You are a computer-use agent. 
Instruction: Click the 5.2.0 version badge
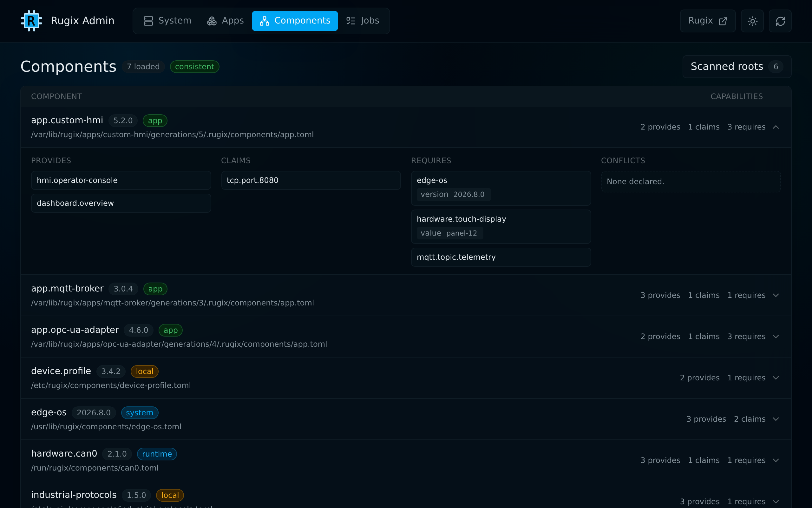pos(123,121)
